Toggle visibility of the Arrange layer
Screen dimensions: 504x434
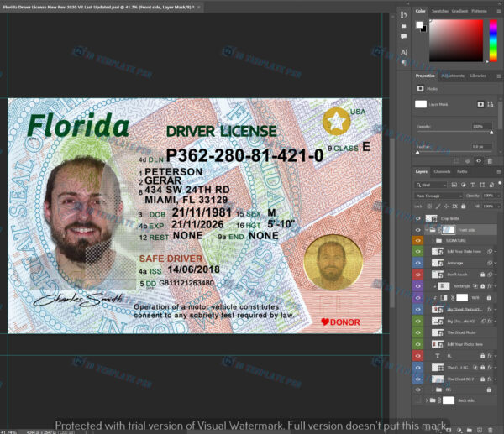click(418, 263)
